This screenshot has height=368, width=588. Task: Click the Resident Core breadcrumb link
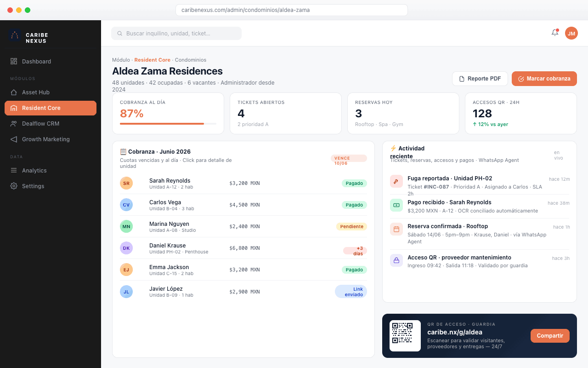[153, 60]
